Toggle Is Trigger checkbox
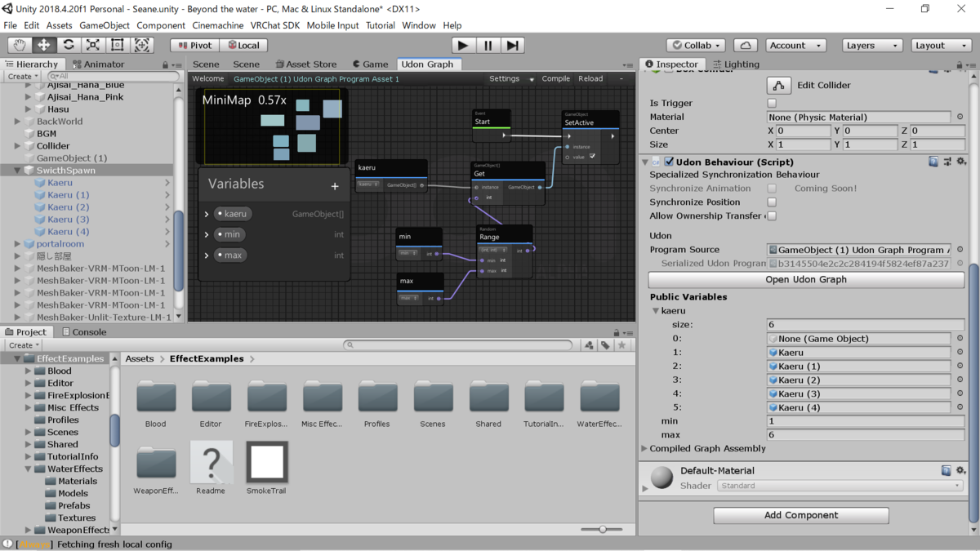Viewport: 980px width, 551px height. 772,103
